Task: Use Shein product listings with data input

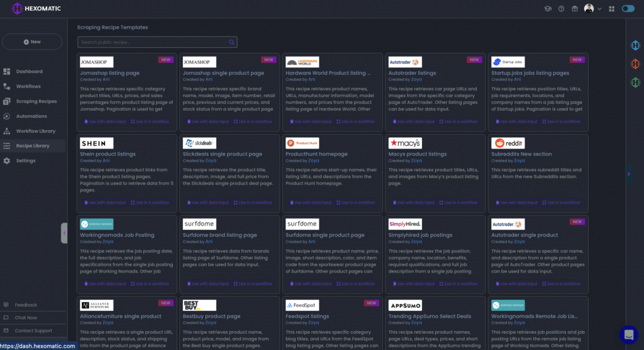Action: click(x=105, y=202)
